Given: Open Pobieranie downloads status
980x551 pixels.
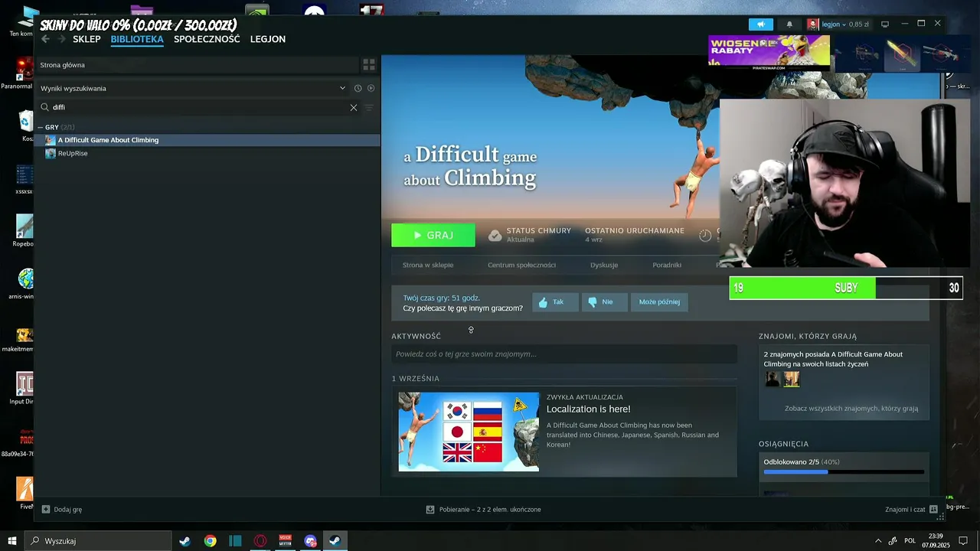Looking at the screenshot, I should click(483, 510).
